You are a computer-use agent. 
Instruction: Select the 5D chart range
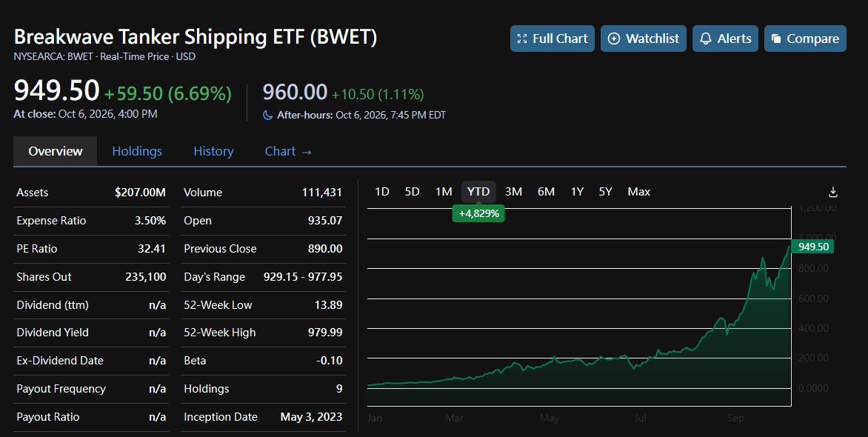412,192
